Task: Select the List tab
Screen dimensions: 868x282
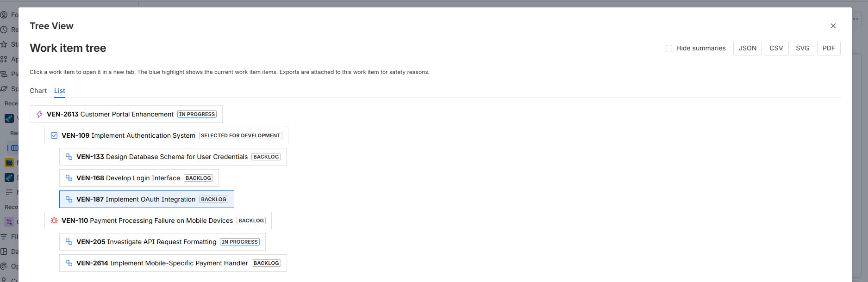Action: pyautogui.click(x=60, y=91)
